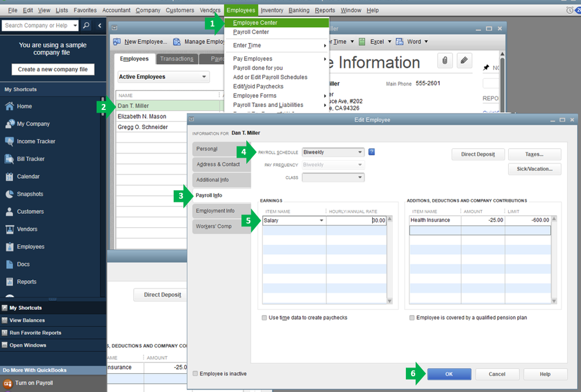Open Customers shortcut in sidebar

pyautogui.click(x=30, y=212)
